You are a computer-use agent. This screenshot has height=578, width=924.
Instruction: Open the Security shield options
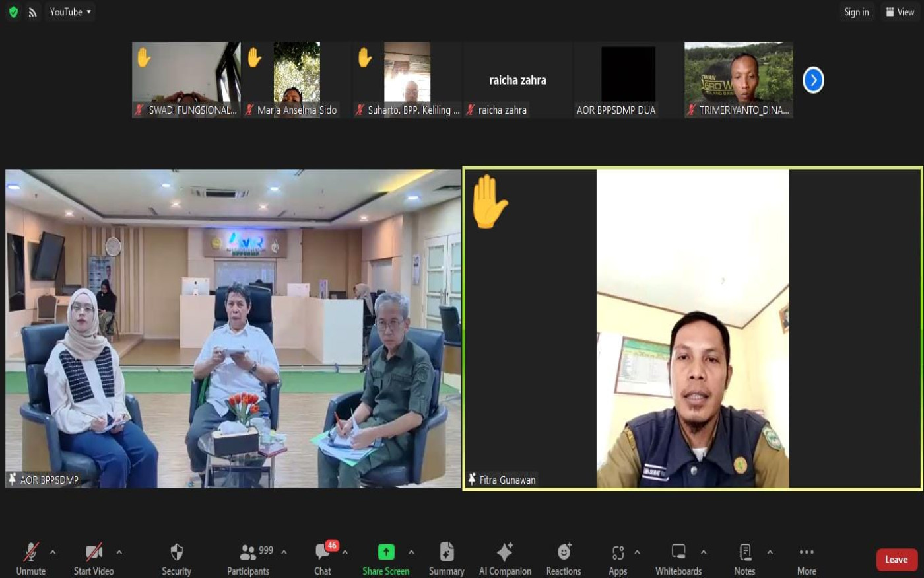click(176, 558)
